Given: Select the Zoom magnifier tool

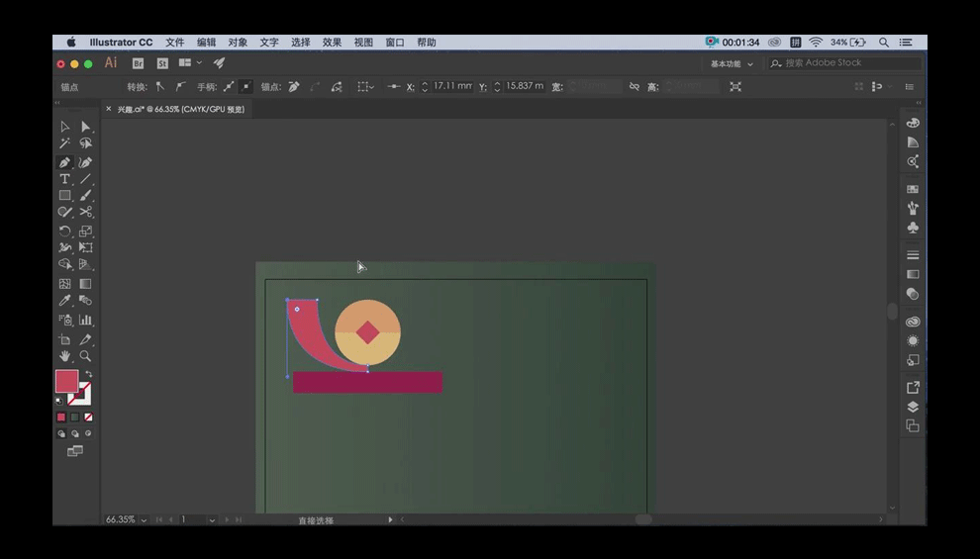Looking at the screenshot, I should click(x=86, y=356).
